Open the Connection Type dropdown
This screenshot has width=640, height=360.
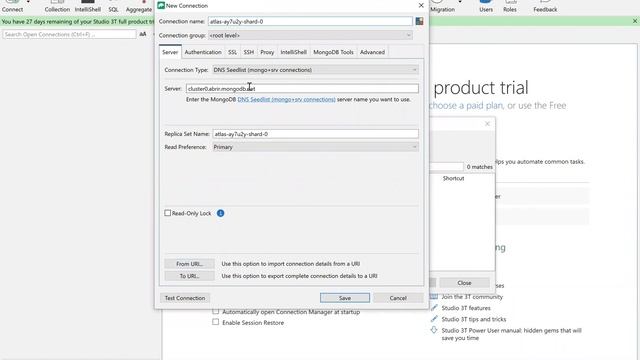click(x=315, y=70)
